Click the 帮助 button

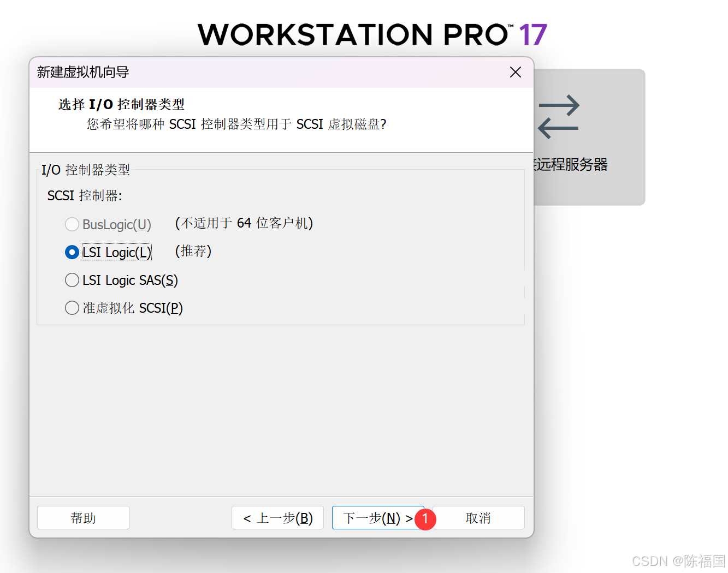tap(83, 517)
